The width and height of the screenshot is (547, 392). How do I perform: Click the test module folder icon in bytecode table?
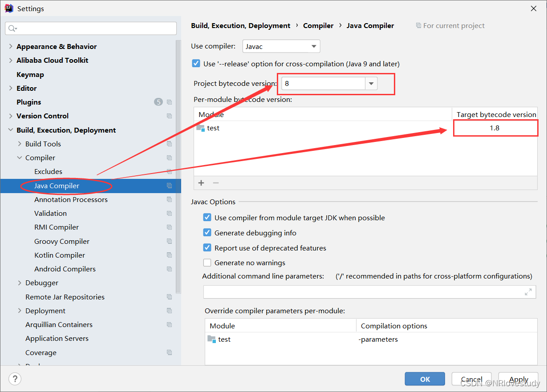[x=201, y=128]
